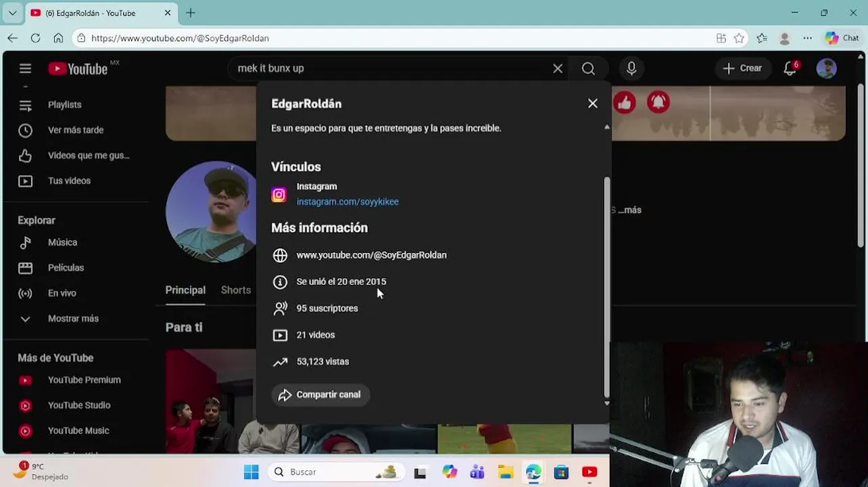Open Copilot from the taskbar
This screenshot has height=487, width=868.
tap(450, 472)
